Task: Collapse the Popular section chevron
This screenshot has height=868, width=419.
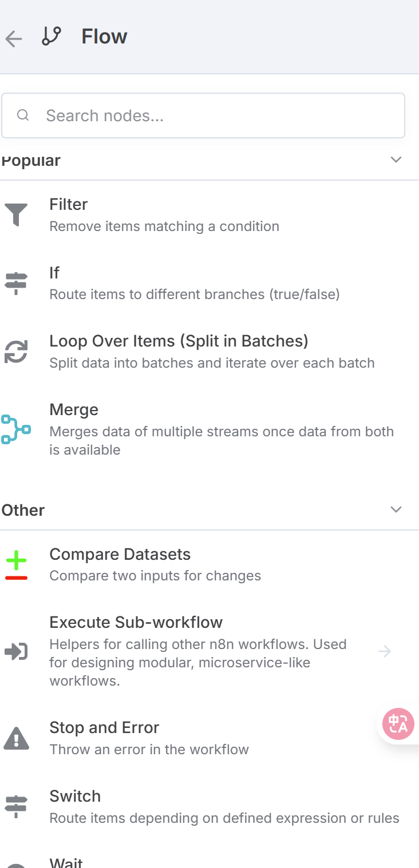Action: 396,160
